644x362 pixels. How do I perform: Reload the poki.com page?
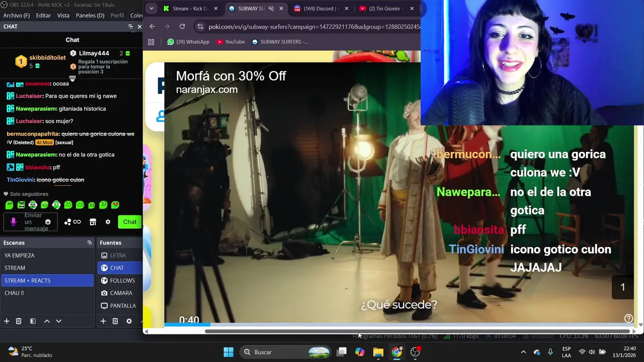pyautogui.click(x=182, y=26)
